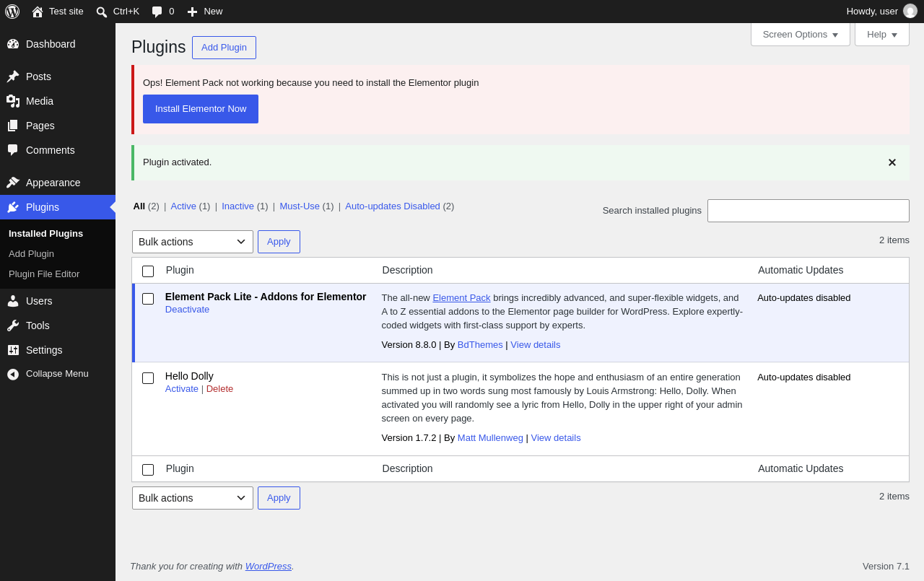
Task: Click Element Pack Lite auto-updates disabled text
Action: pos(804,298)
